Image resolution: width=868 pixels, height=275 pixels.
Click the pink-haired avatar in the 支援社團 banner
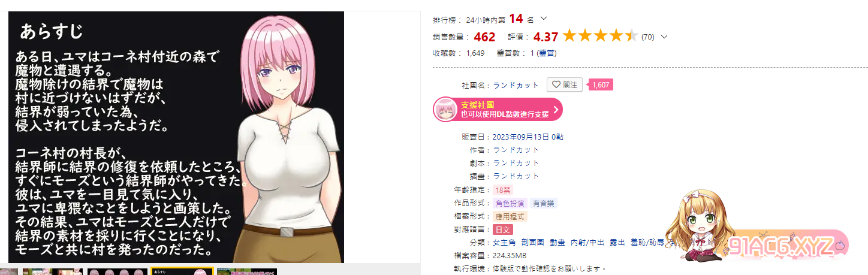[x=445, y=109]
